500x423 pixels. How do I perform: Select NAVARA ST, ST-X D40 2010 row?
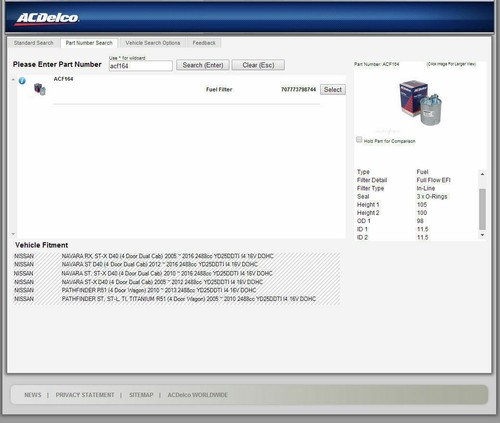point(177,273)
